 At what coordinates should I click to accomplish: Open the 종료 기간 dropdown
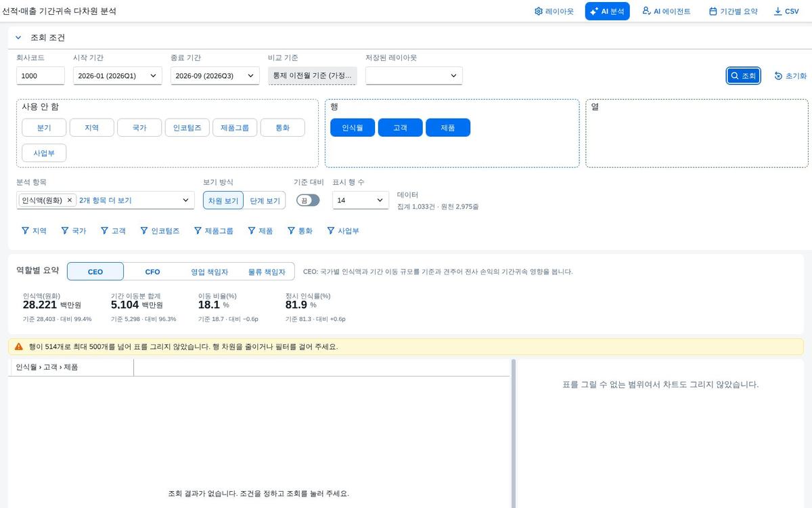(215, 76)
